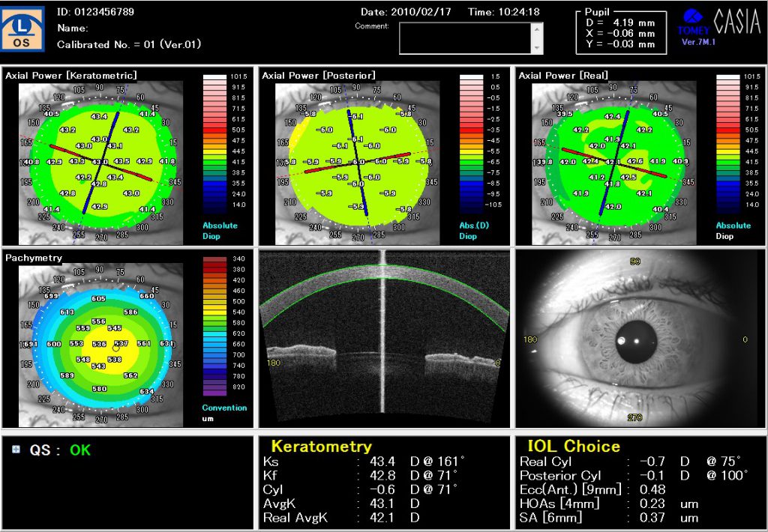Click the Comment box scroll up arrow
Image resolution: width=768 pixels, height=532 pixels.
coord(536,28)
